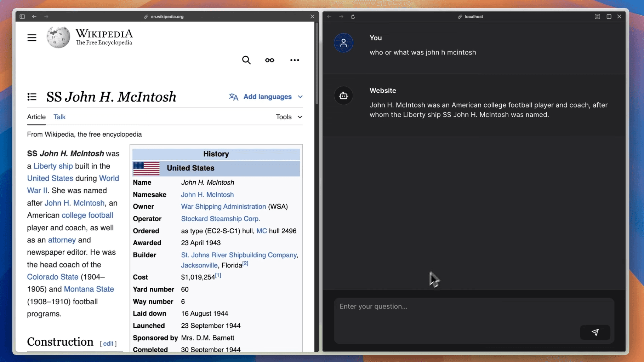
Task: Open personal tools three-dots menu
Action: (x=295, y=60)
